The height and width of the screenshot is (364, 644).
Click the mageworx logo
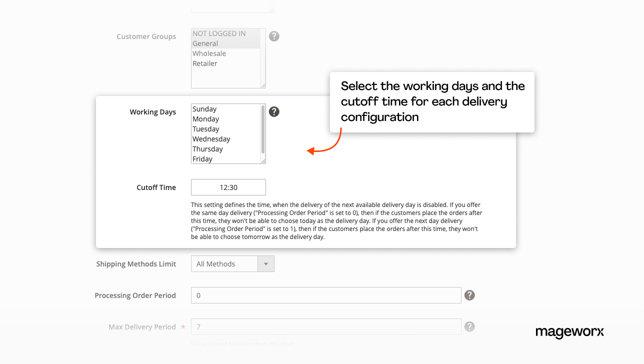569,332
